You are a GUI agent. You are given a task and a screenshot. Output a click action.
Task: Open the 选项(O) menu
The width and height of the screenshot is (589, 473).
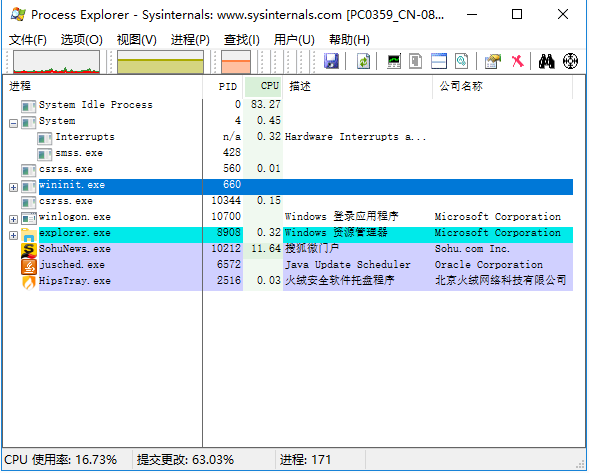tap(82, 39)
